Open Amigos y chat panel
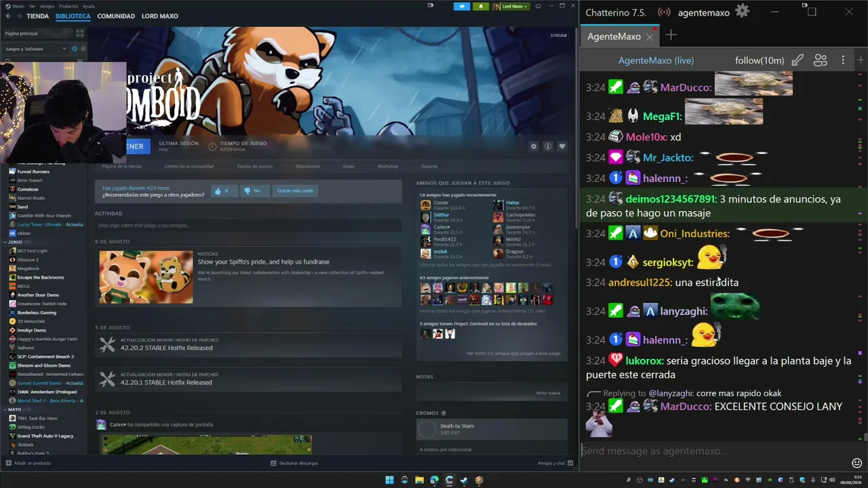The height and width of the screenshot is (488, 868). [x=554, y=463]
